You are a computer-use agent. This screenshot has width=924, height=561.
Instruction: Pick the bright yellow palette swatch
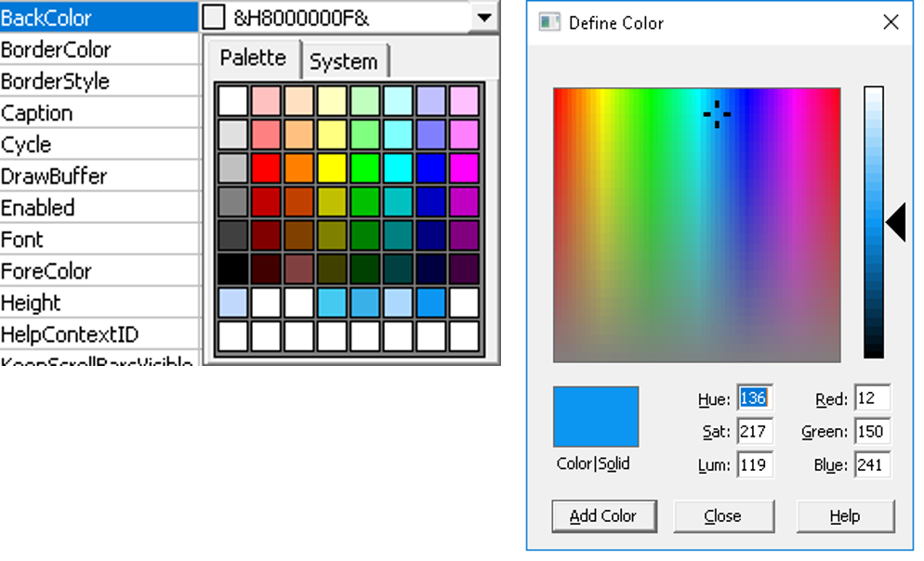pos(332,168)
